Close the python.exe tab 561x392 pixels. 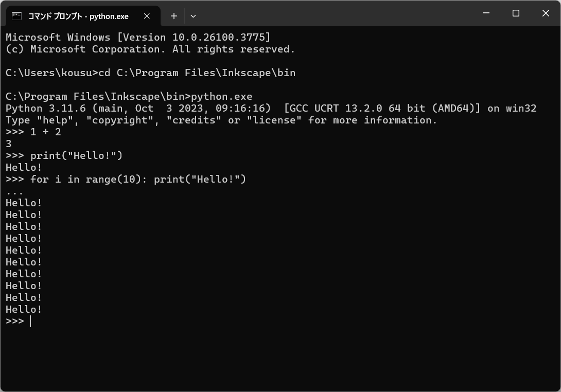coord(147,16)
